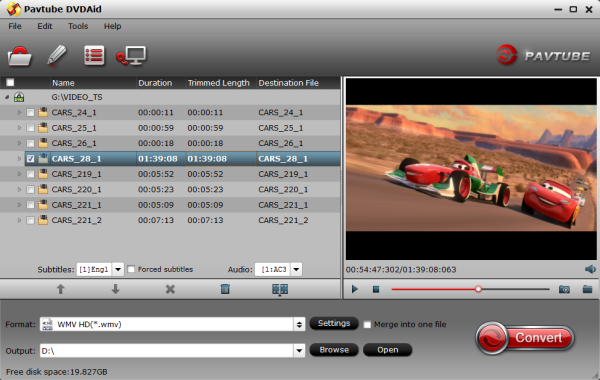The height and width of the screenshot is (380, 600).
Task: Click the Settings button
Action: 334,323
